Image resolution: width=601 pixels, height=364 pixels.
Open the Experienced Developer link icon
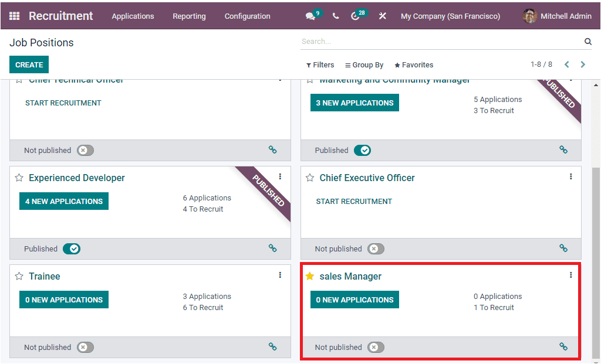coord(272,248)
